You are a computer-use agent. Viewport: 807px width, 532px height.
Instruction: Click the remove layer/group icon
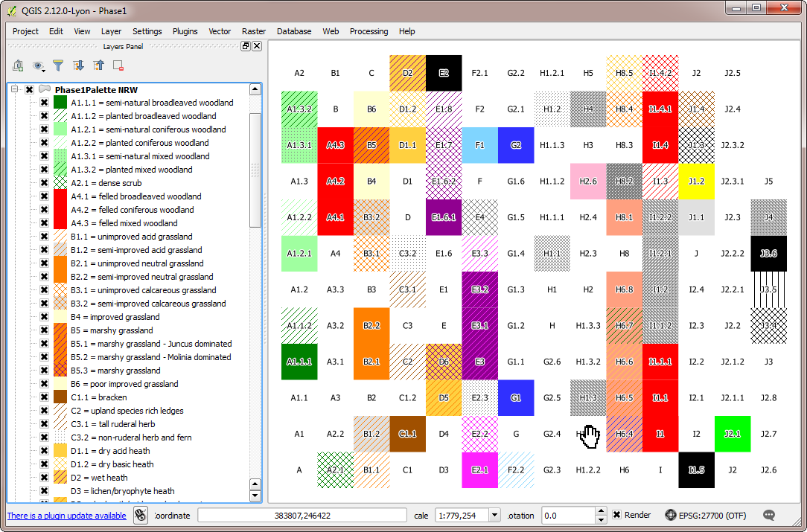click(117, 65)
